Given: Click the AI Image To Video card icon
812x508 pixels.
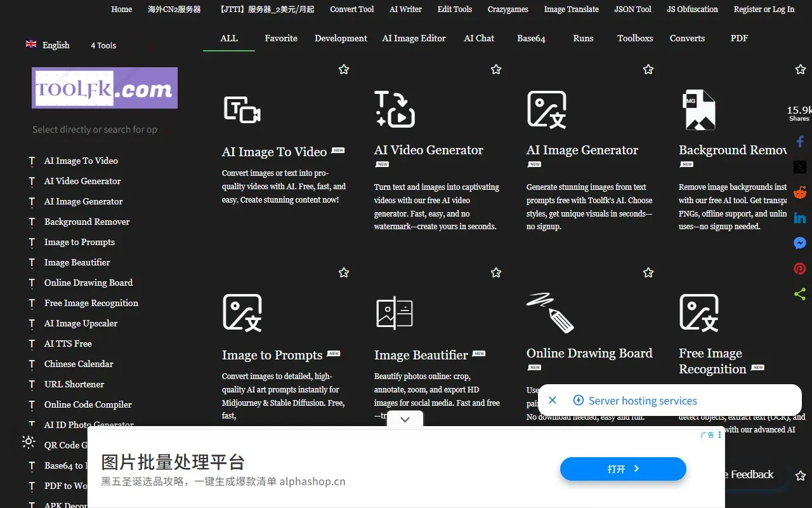Looking at the screenshot, I should 242,110.
